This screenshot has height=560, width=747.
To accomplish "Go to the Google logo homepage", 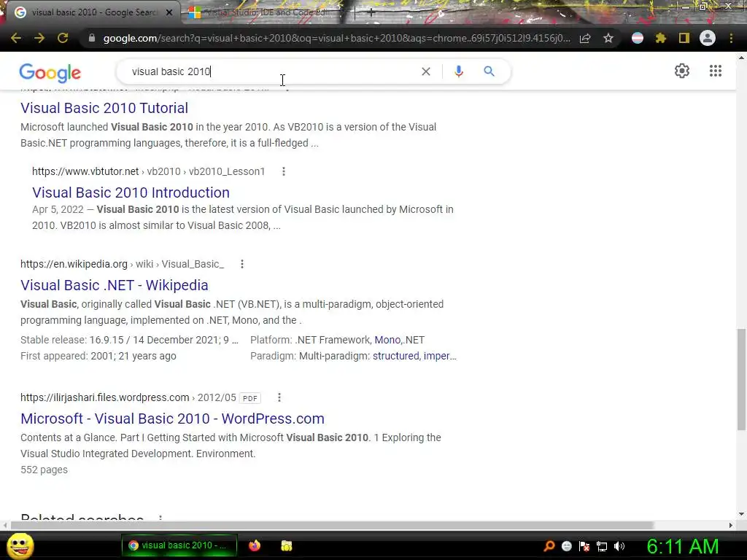I will click(x=50, y=72).
